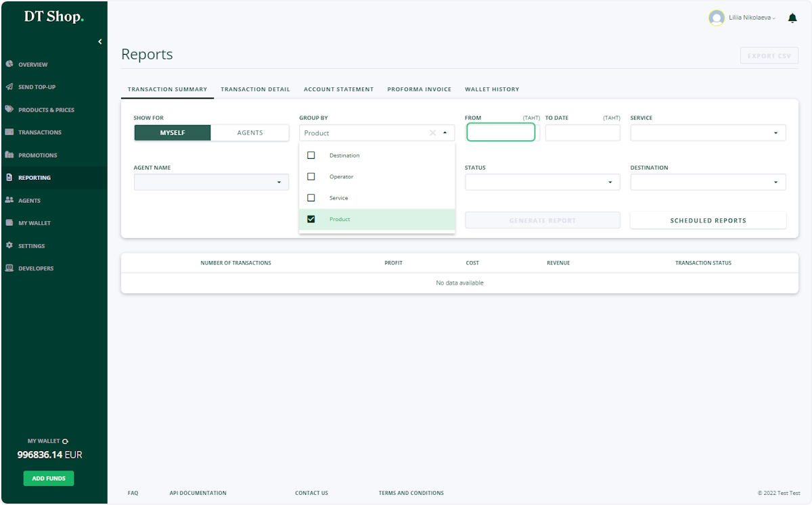Click the Settings gear icon

pyautogui.click(x=9, y=245)
